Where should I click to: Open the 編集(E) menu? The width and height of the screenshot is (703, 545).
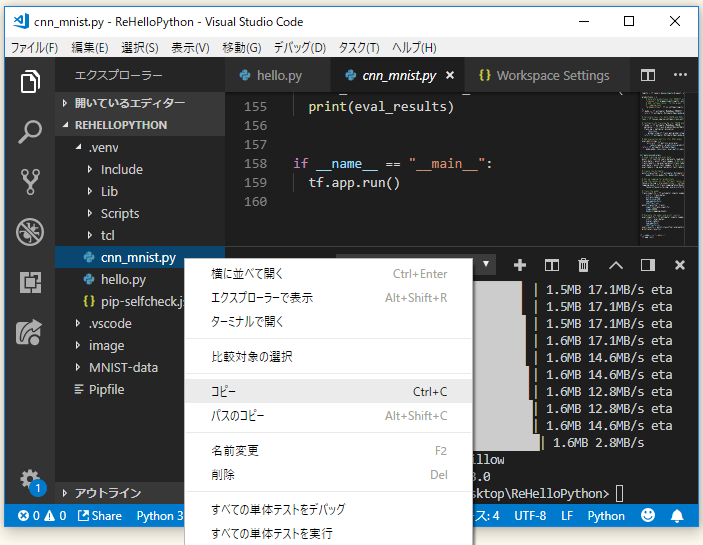[x=90, y=48]
